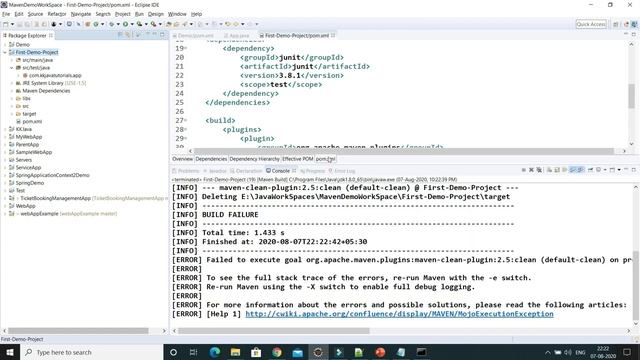Fold the dependency element at line 19
Screen dimensions: 640x360
(x=186, y=48)
